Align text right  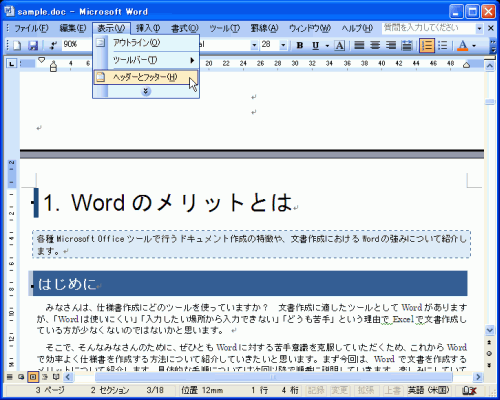[x=391, y=45]
